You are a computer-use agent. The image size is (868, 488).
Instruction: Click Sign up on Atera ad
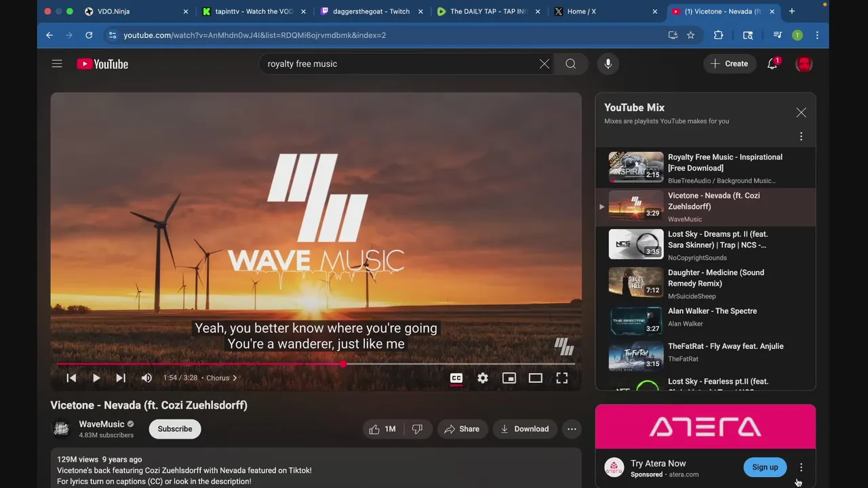[x=765, y=467]
